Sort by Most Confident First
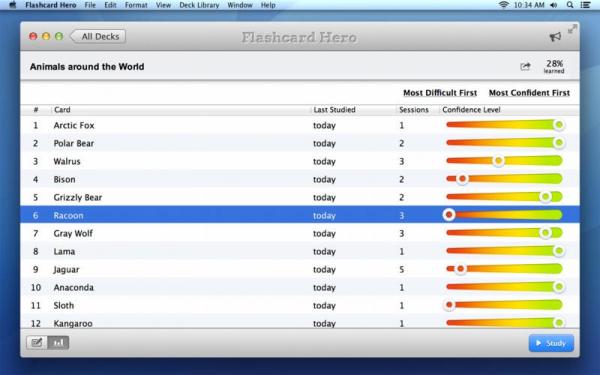 (529, 93)
